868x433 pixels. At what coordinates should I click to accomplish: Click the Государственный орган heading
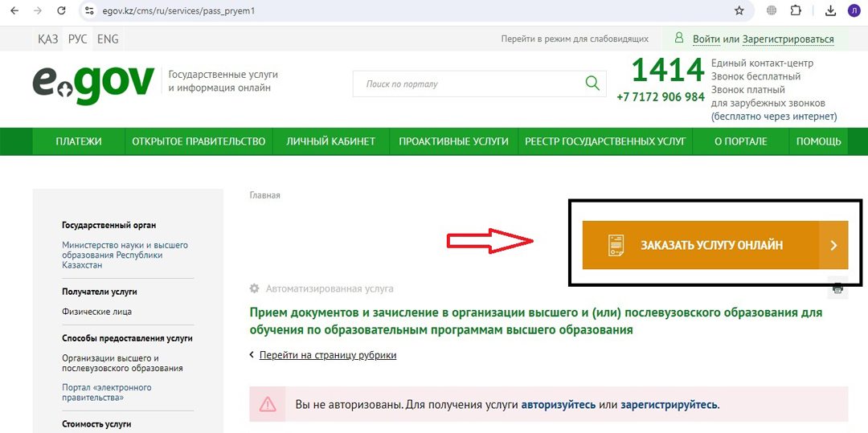click(109, 225)
